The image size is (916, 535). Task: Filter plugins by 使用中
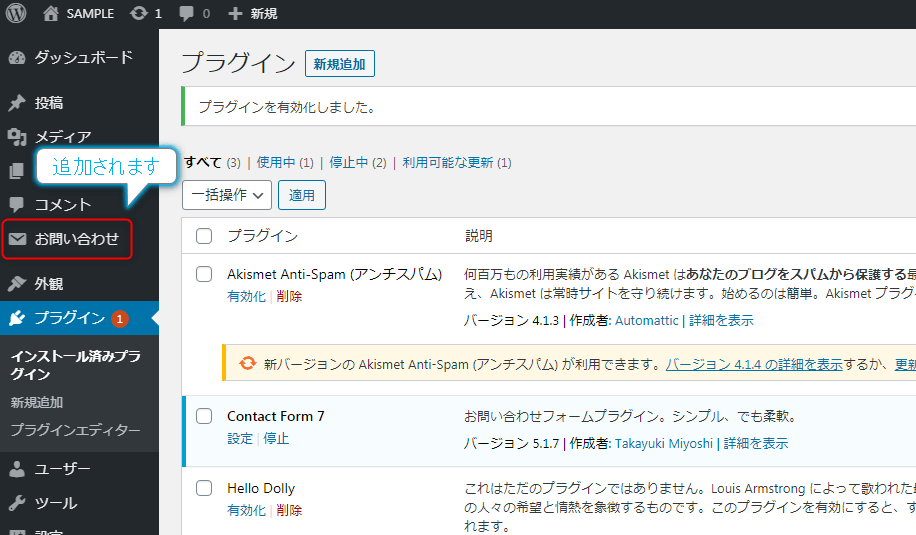pyautogui.click(x=276, y=162)
